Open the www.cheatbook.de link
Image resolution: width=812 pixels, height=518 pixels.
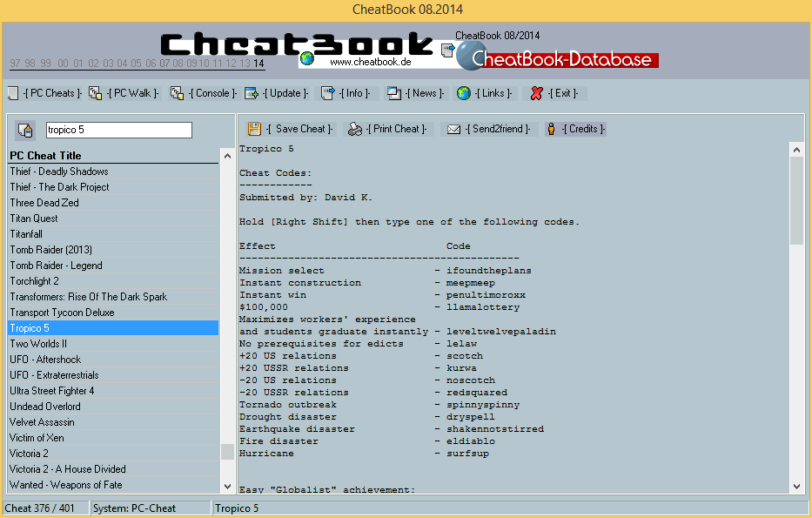tap(370, 62)
